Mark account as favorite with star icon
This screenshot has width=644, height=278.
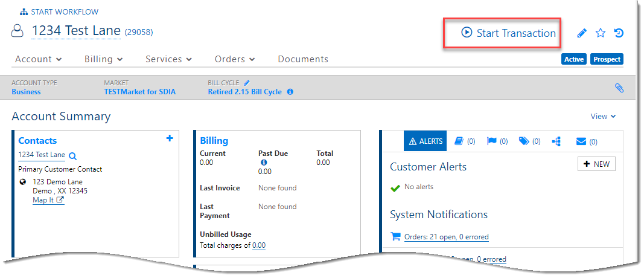click(601, 33)
